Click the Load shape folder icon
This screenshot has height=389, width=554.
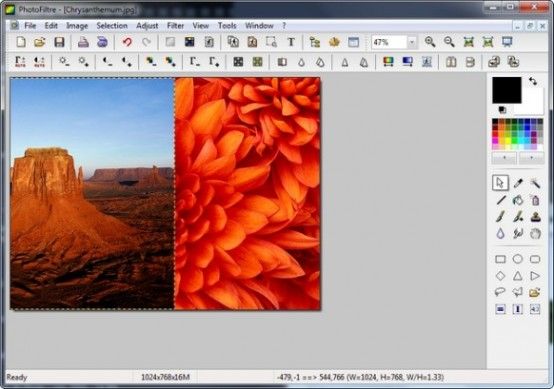(535, 292)
